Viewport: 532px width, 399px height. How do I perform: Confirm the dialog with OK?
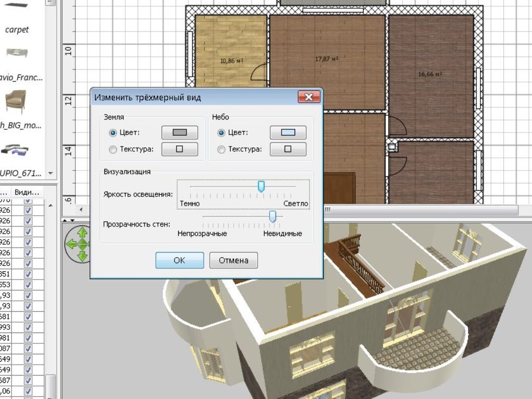[x=179, y=260]
